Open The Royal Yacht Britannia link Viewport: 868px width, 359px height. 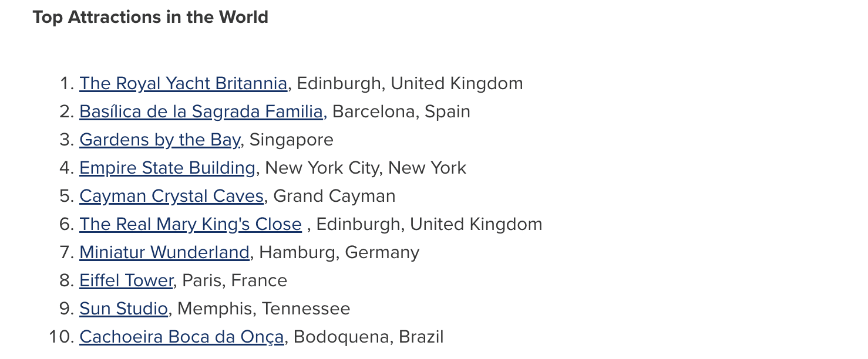tap(183, 84)
